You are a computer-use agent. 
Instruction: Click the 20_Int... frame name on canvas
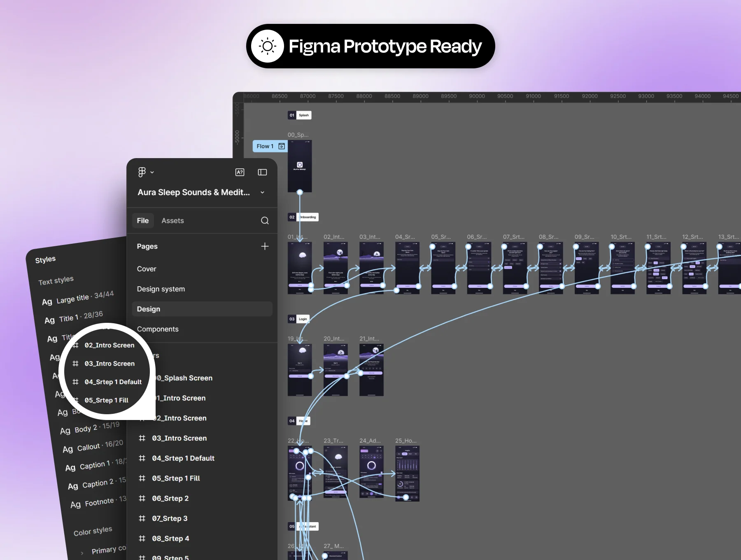334,338
